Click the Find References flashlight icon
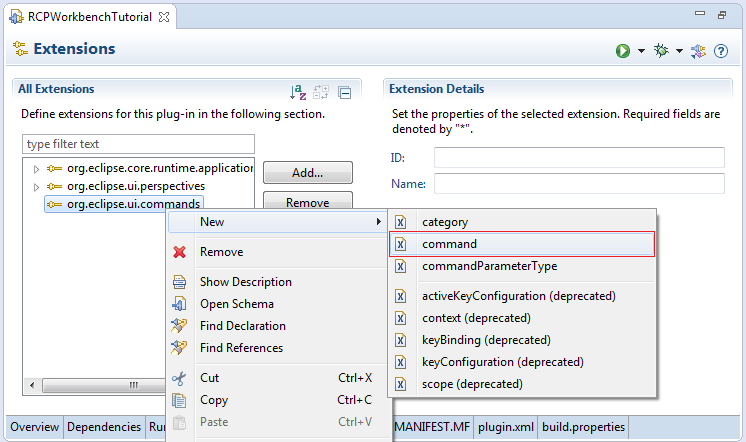The image size is (746, 442). pyautogui.click(x=179, y=348)
